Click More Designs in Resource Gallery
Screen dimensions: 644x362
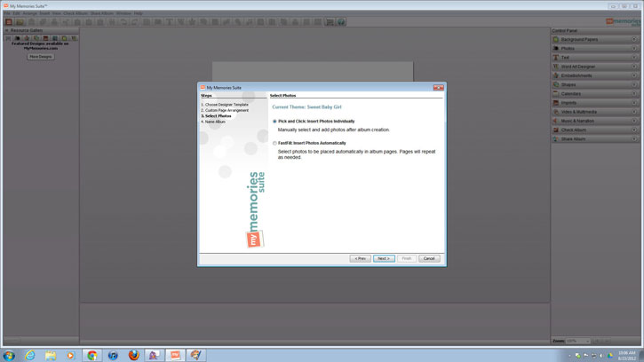pos(40,57)
